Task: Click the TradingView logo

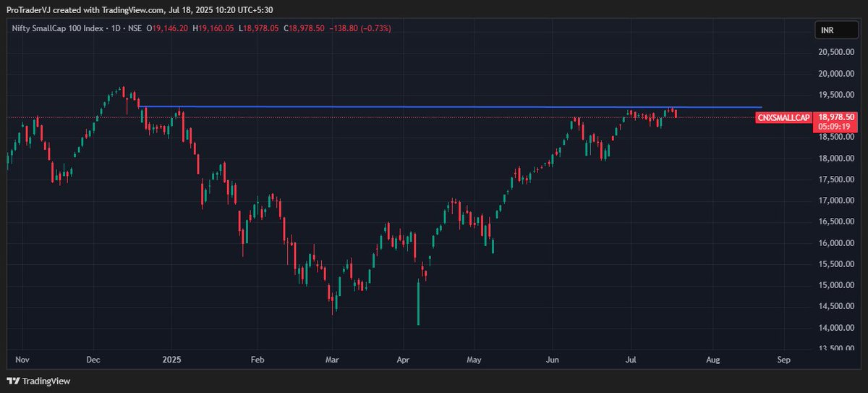Action: pyautogui.click(x=39, y=381)
